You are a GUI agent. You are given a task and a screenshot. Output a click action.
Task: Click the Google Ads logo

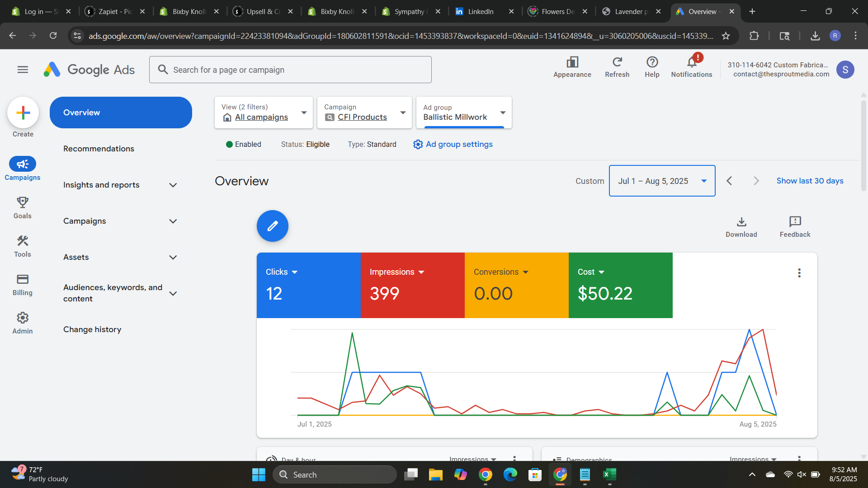tap(89, 70)
